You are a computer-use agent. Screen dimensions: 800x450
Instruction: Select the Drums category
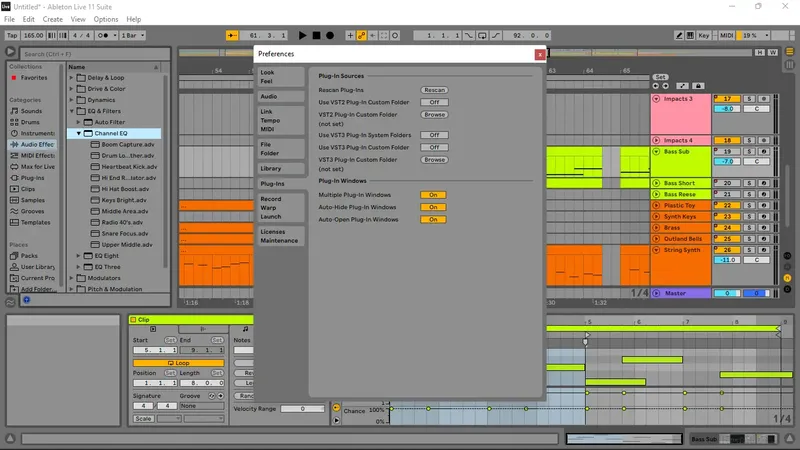(x=30, y=122)
